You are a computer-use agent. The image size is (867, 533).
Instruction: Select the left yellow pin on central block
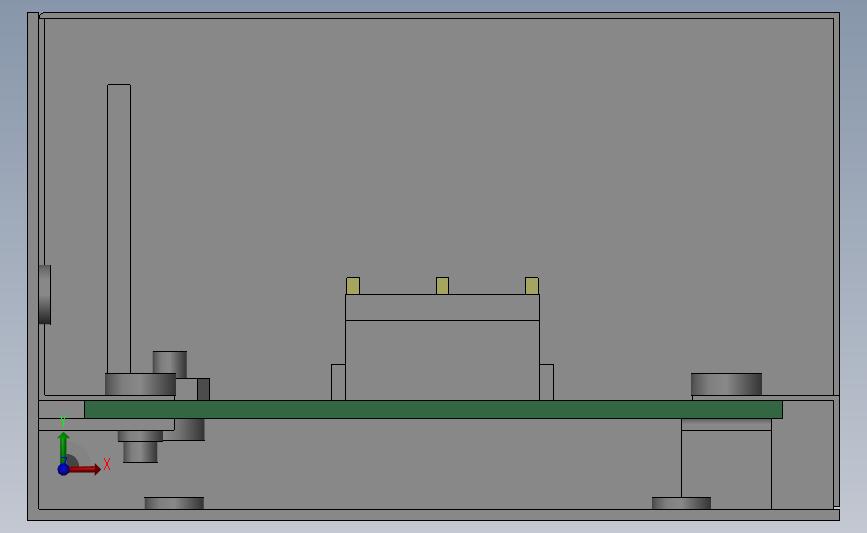(353, 286)
